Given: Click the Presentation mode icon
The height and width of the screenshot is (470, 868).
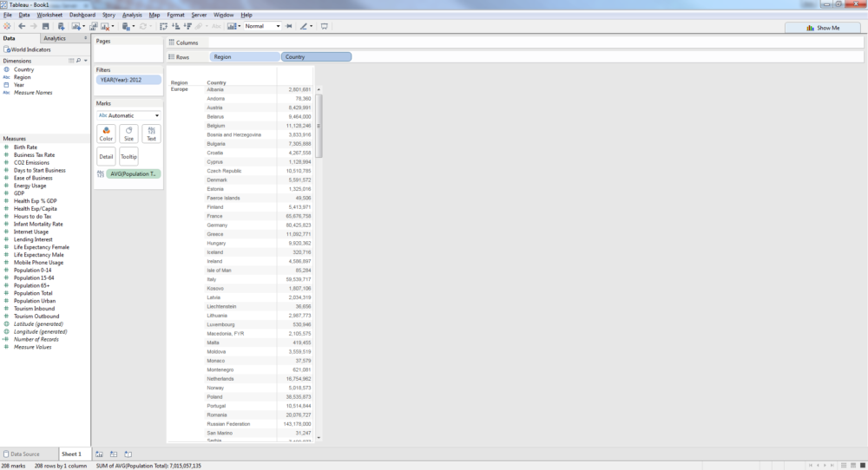Looking at the screenshot, I should point(325,27).
